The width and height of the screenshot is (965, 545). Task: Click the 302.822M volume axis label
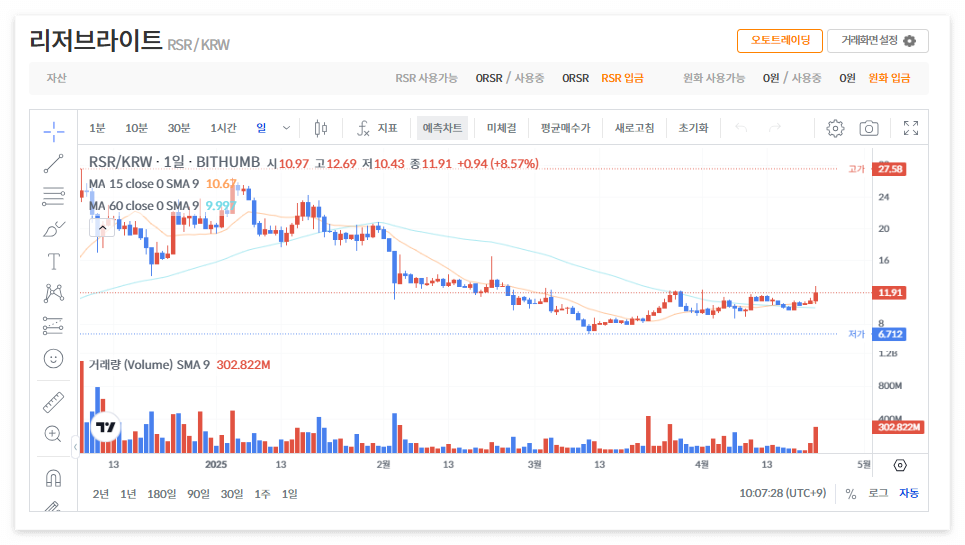tap(899, 427)
